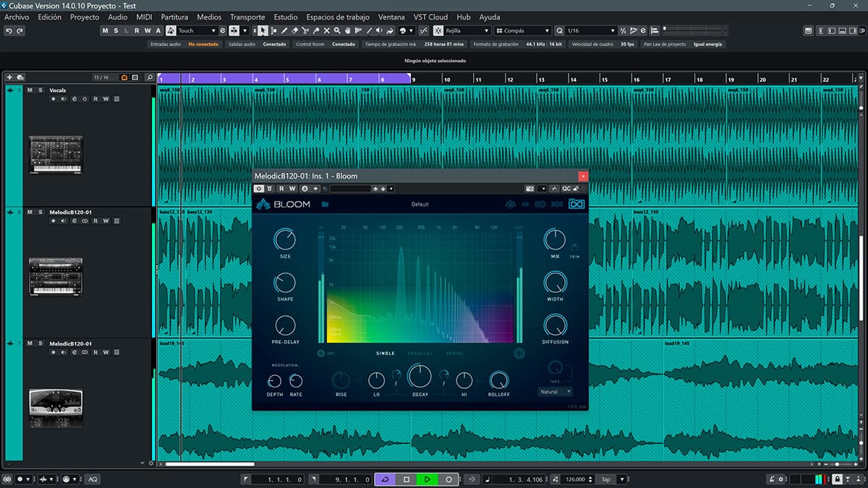Click the Default preset name in Bloom
The width and height of the screenshot is (868, 488).
point(420,204)
